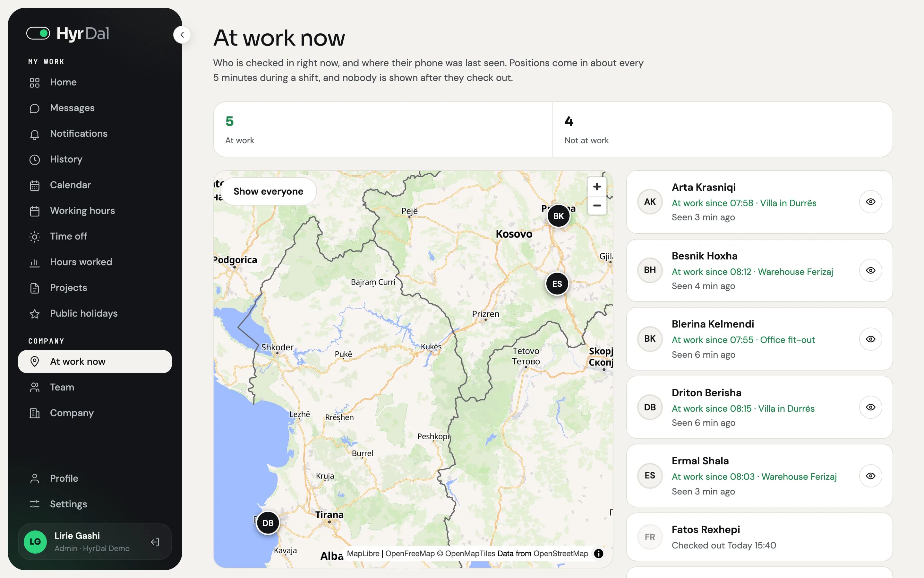Click the Projects document icon
This screenshot has height=578, width=924.
click(35, 288)
